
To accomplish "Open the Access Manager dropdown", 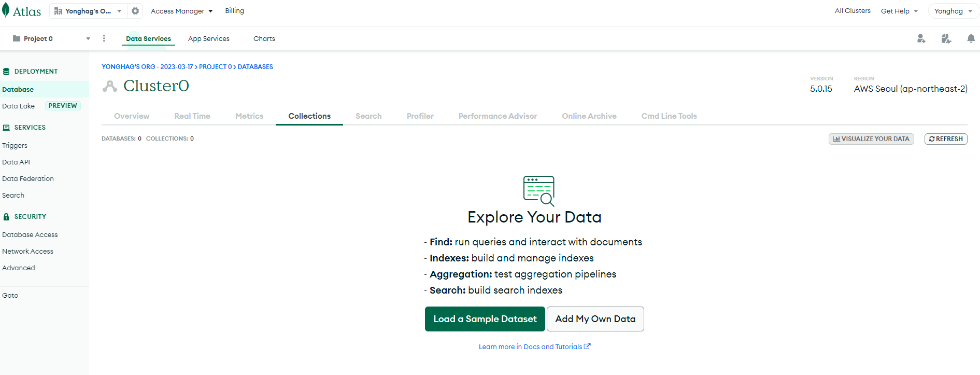I will point(181,11).
